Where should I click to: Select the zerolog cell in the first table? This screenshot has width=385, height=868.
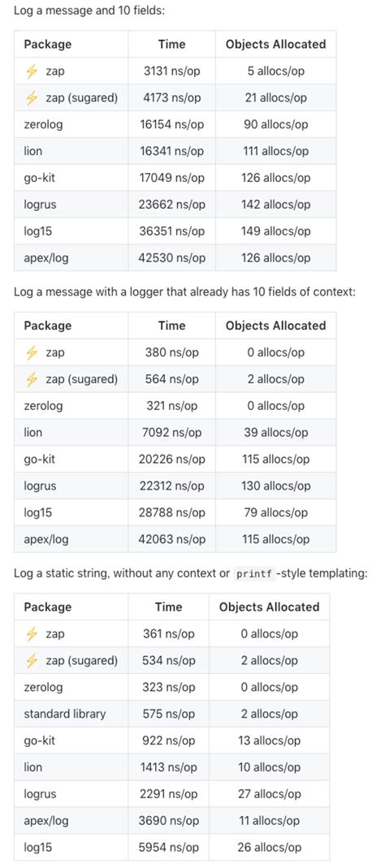(71, 124)
